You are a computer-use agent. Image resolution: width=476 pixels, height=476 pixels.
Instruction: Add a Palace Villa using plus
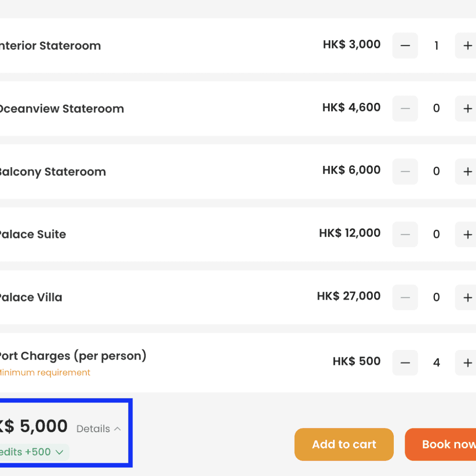pos(467,297)
